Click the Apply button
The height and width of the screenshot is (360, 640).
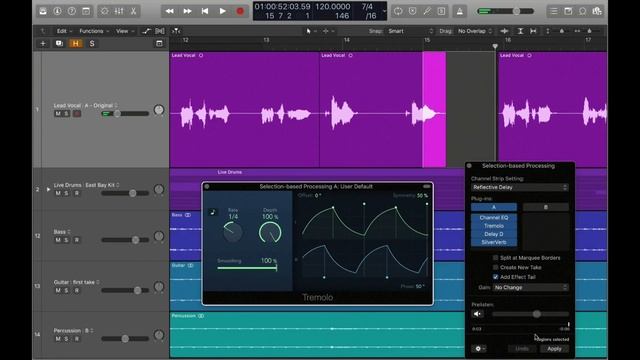(554, 349)
